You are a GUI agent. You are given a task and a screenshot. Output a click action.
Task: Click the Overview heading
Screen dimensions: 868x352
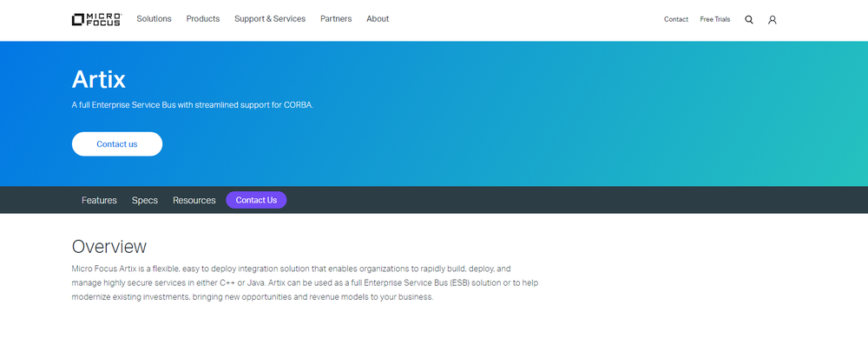(109, 246)
